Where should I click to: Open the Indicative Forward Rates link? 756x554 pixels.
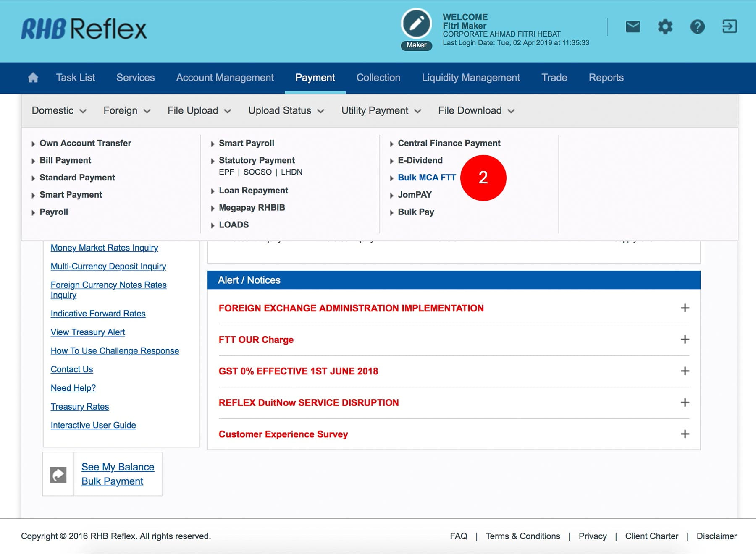pyautogui.click(x=98, y=314)
